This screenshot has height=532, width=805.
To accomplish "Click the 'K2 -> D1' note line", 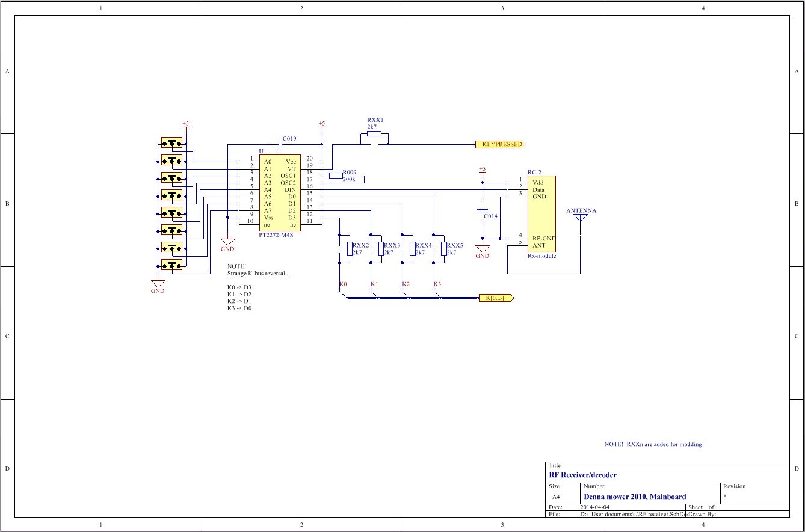I will pos(239,301).
